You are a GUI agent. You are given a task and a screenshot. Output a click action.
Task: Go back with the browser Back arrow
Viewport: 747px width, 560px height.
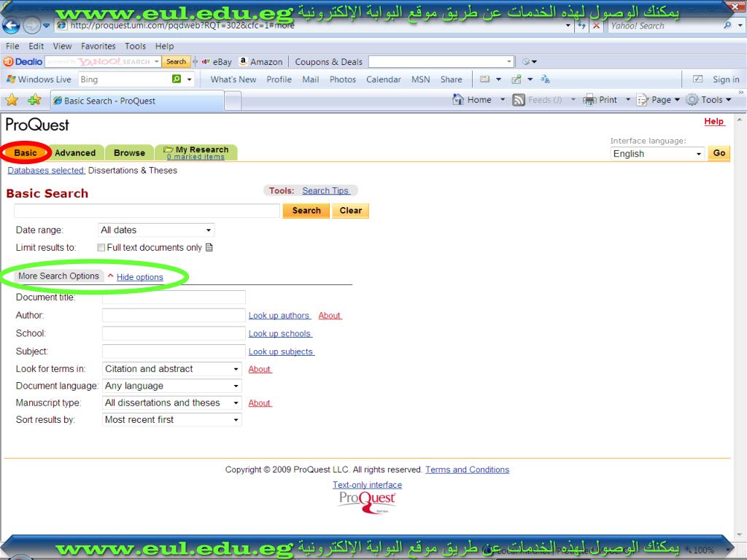pos(11,26)
